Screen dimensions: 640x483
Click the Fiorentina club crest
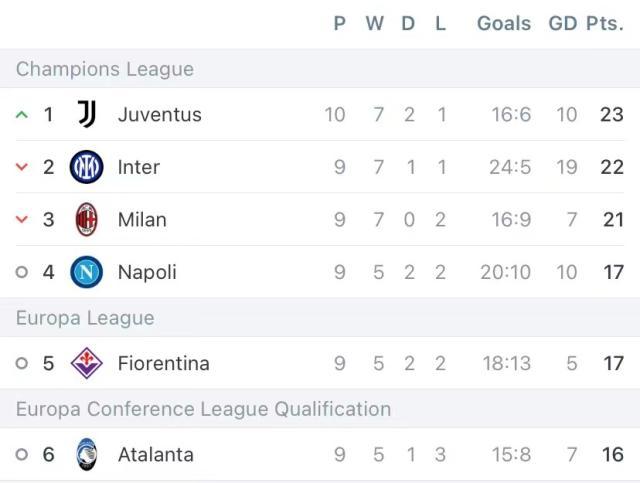point(87,363)
